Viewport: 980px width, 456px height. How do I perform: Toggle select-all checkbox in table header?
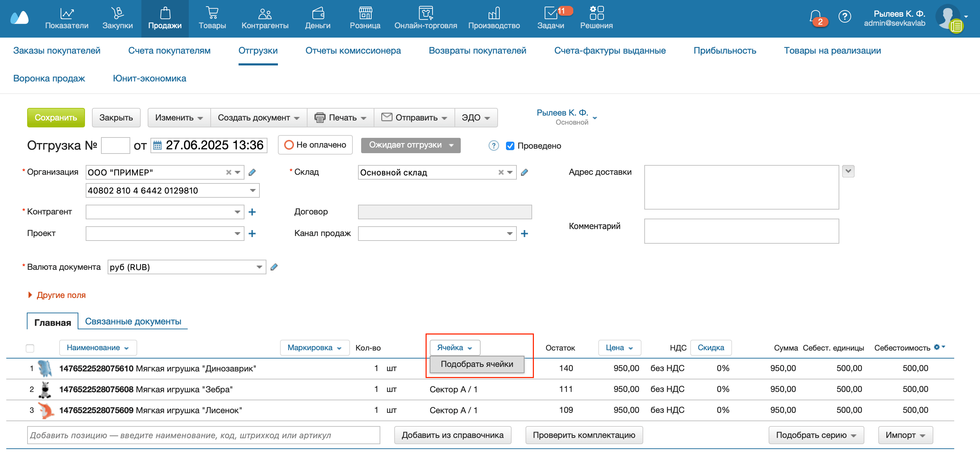point(30,348)
